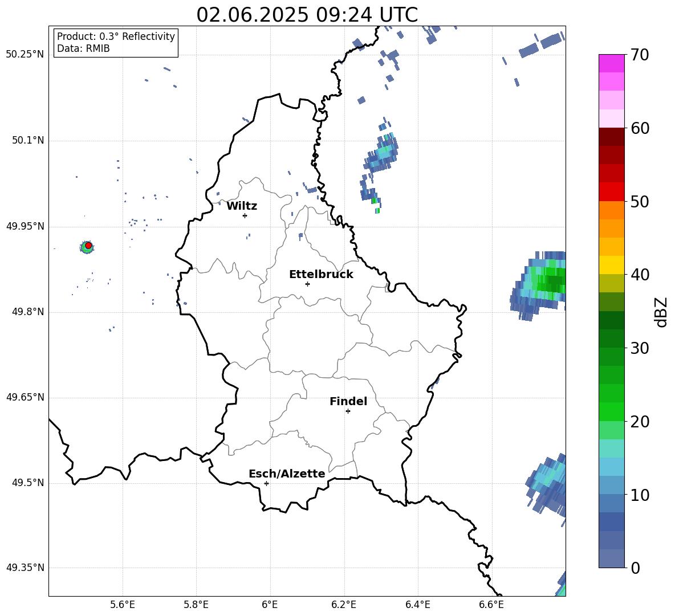Click the colorbar tick value 40

tap(639, 275)
